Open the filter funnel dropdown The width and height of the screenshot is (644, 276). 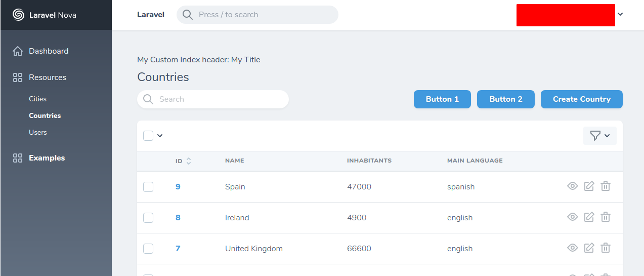tap(599, 136)
